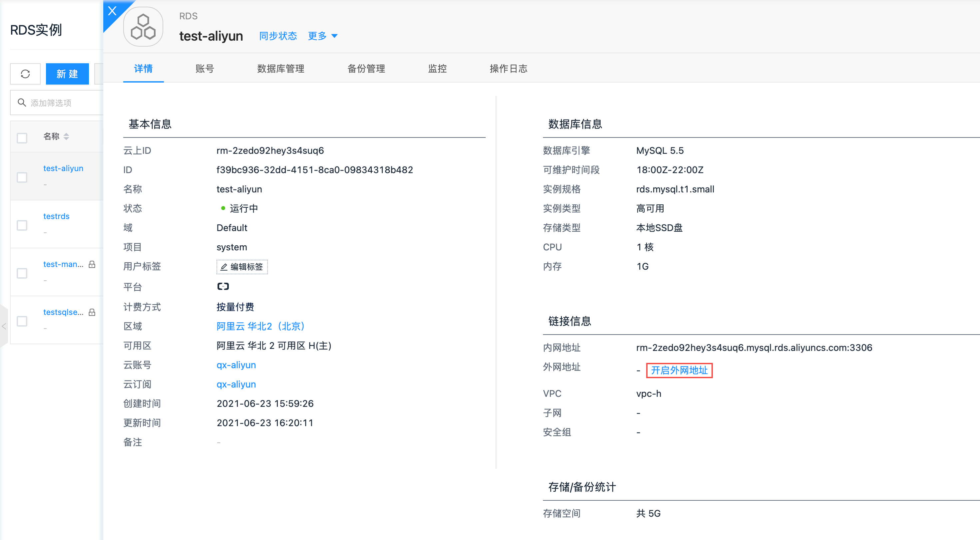Click the 可维护时间段 value 18:00Z-22:00Z
Viewport: 980px width, 540px height.
click(x=670, y=170)
